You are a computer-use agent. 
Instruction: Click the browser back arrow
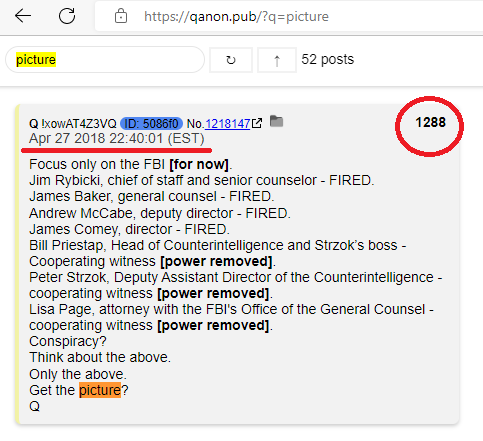pyautogui.click(x=23, y=16)
